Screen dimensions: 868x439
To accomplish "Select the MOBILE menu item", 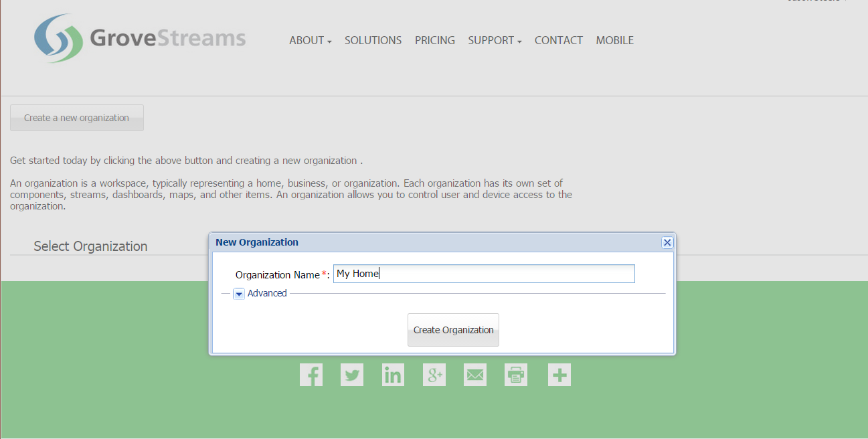I will point(614,41).
